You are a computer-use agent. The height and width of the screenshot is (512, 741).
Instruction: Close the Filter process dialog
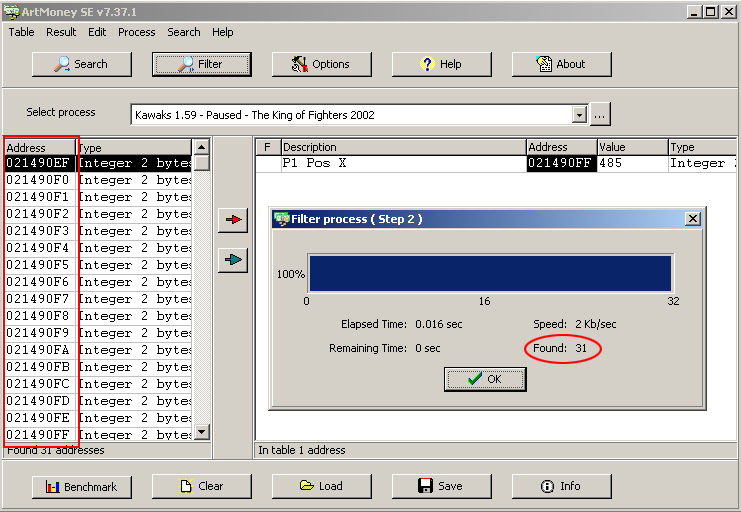[692, 219]
